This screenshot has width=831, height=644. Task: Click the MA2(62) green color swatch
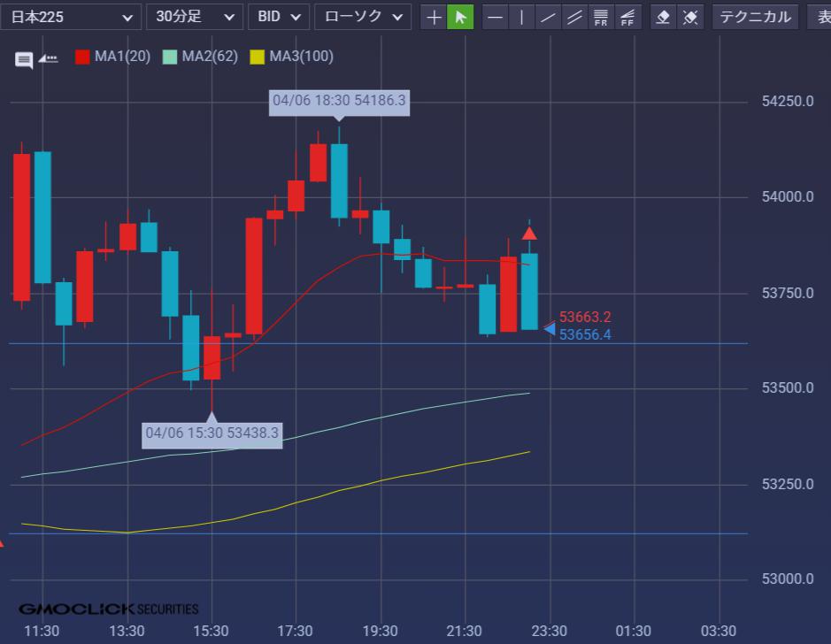170,57
